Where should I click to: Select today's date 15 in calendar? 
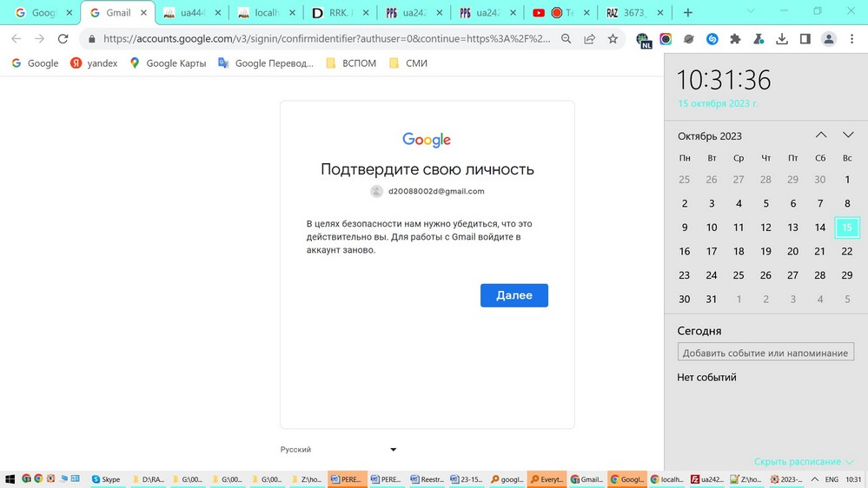click(x=847, y=228)
